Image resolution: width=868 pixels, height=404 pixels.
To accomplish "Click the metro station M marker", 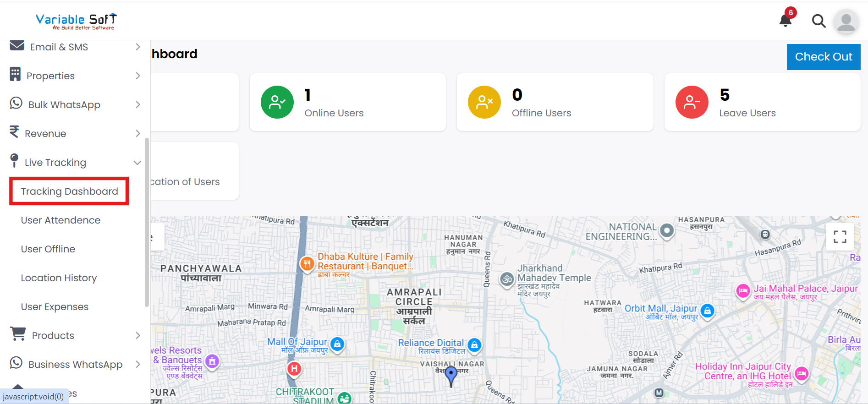I will tap(659, 393).
